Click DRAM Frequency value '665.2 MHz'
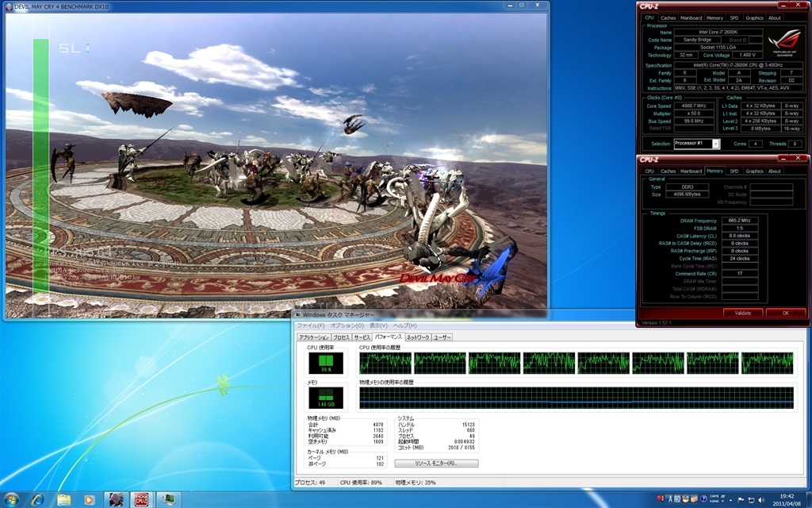The image size is (812, 508). click(x=740, y=221)
